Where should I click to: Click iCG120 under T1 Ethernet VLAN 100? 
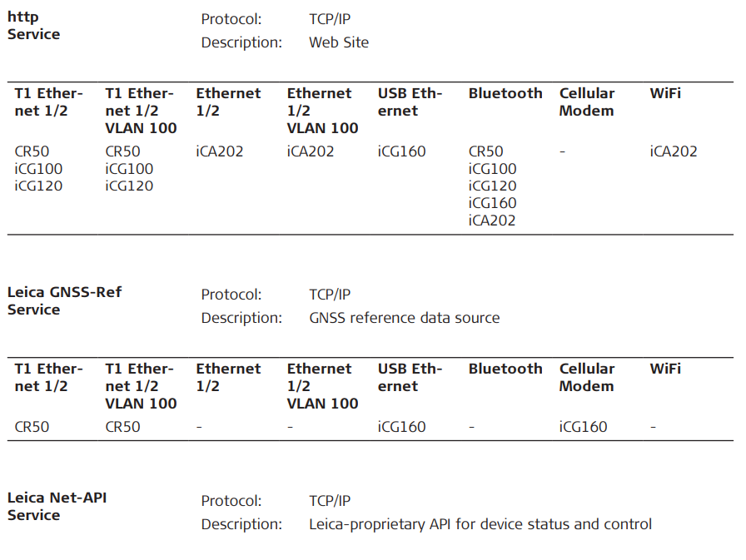point(129,186)
